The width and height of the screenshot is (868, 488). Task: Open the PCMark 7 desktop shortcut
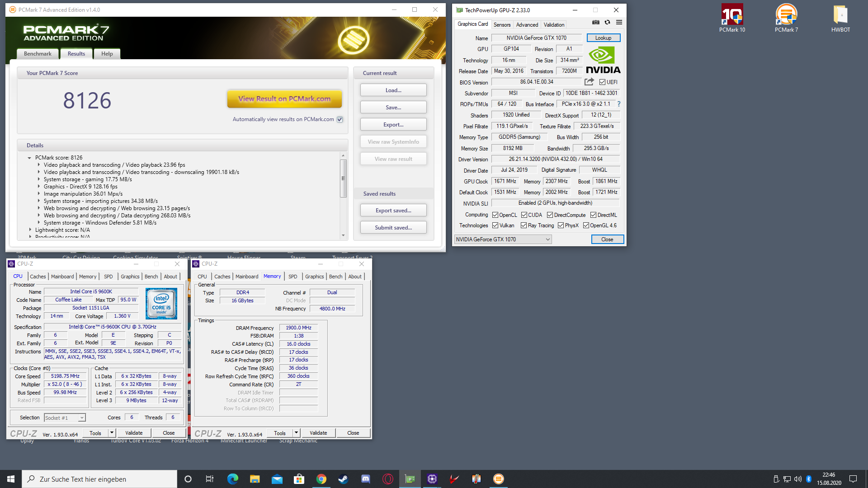pos(786,18)
